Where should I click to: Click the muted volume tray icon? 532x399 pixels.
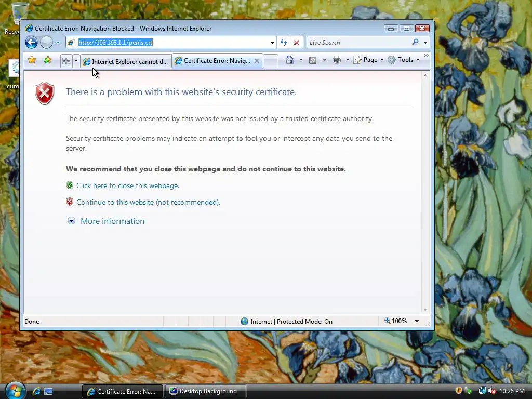[x=492, y=391]
